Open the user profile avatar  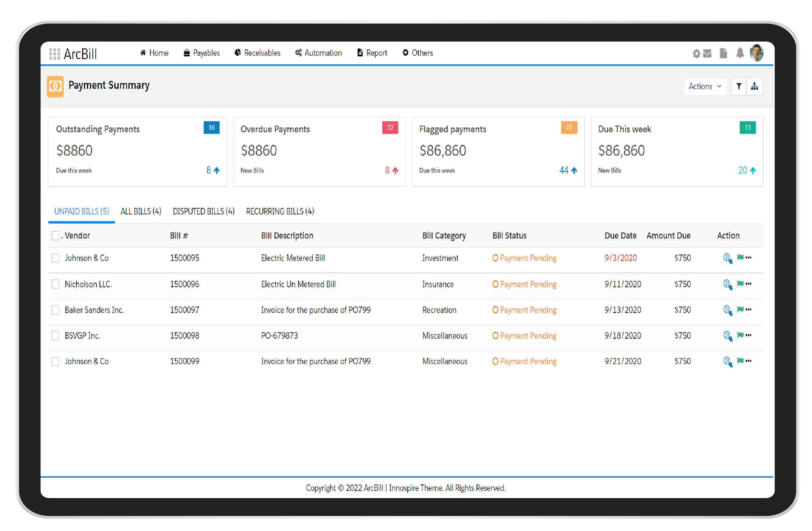pyautogui.click(x=756, y=53)
